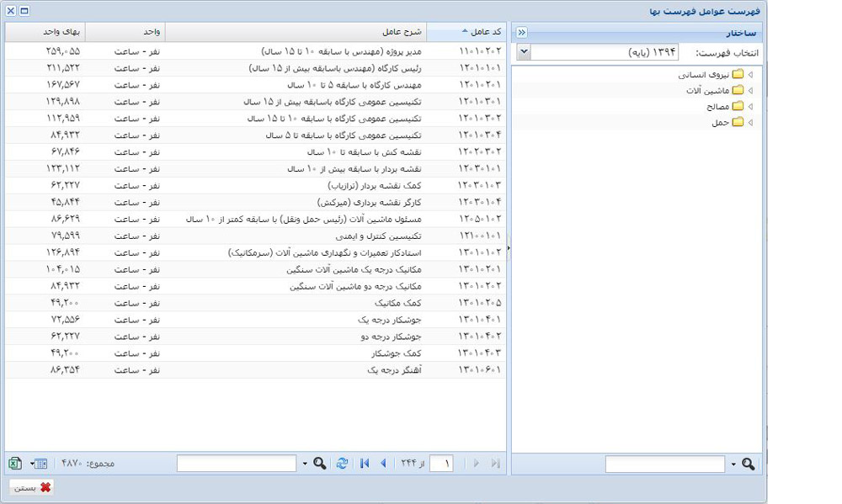
Task: Expand the نیروی انسانی tree node
Action: (x=750, y=75)
